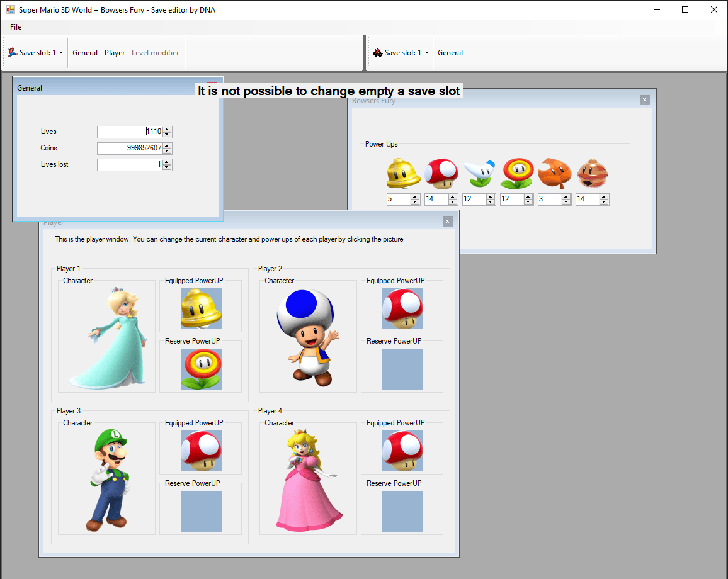Open the Bowser's Fury Save slot dropdown

point(401,53)
